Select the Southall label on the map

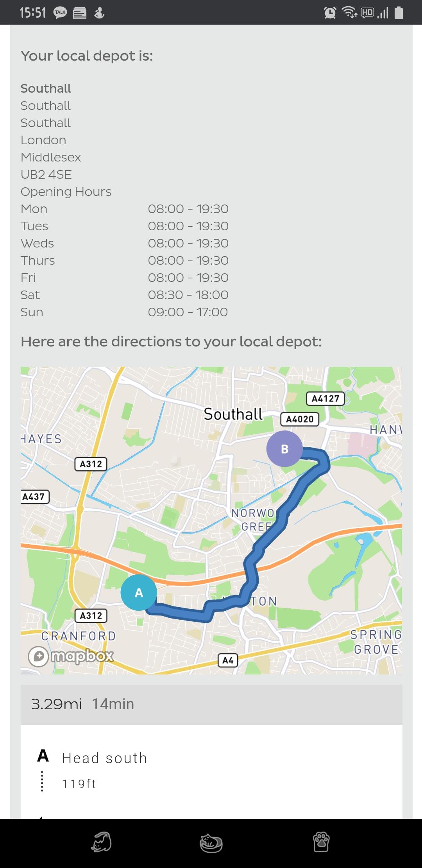233,414
